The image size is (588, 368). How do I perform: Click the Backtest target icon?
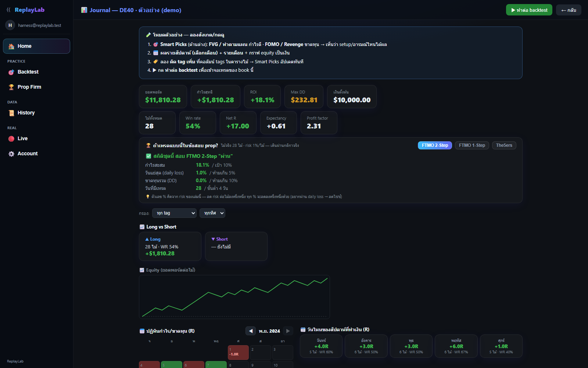coord(11,72)
